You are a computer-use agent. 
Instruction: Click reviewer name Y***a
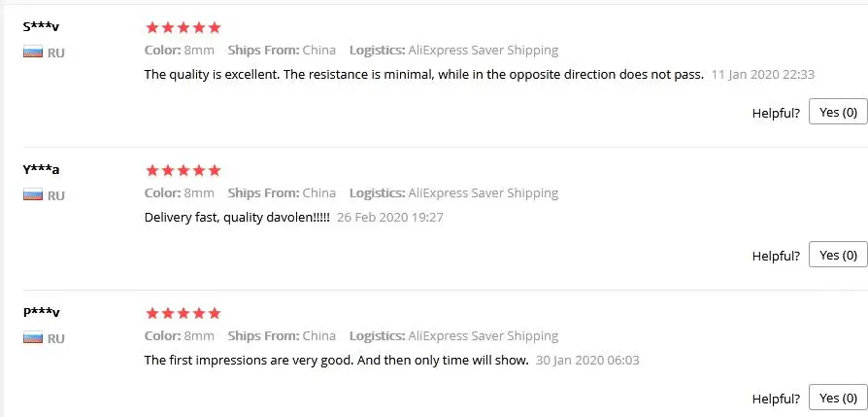(x=41, y=169)
